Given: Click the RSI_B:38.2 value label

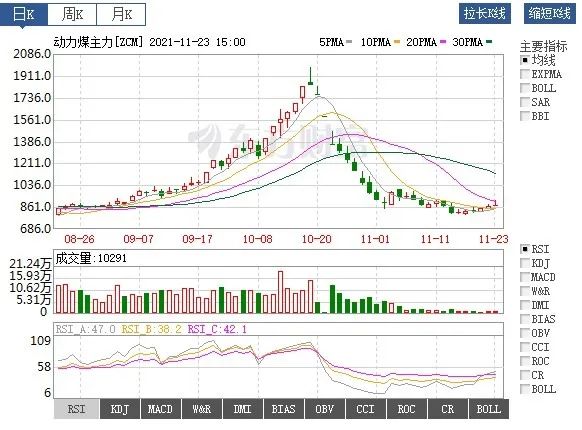Looking at the screenshot, I should (x=151, y=329).
